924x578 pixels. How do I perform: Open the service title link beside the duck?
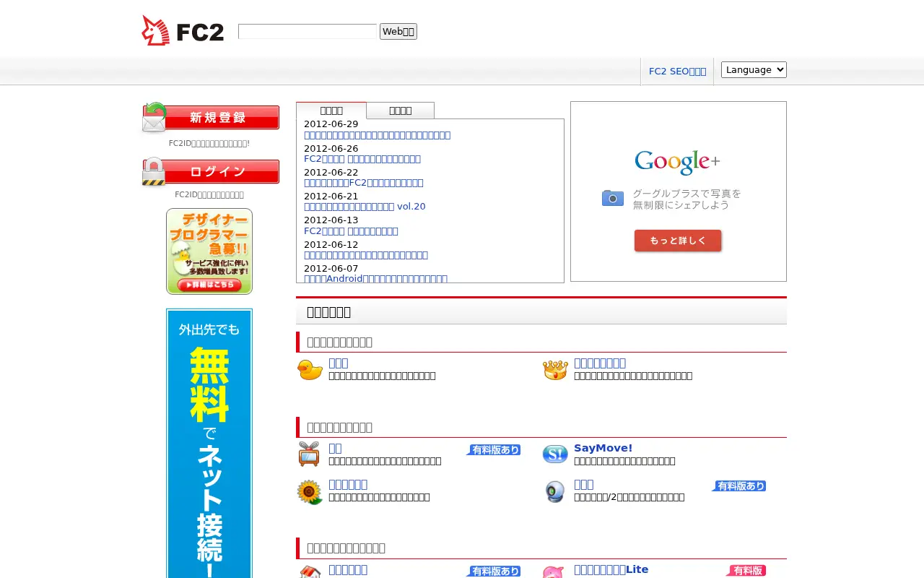click(x=338, y=363)
